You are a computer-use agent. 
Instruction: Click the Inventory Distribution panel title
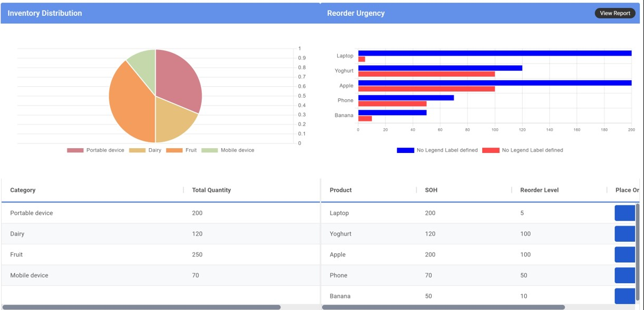45,13
